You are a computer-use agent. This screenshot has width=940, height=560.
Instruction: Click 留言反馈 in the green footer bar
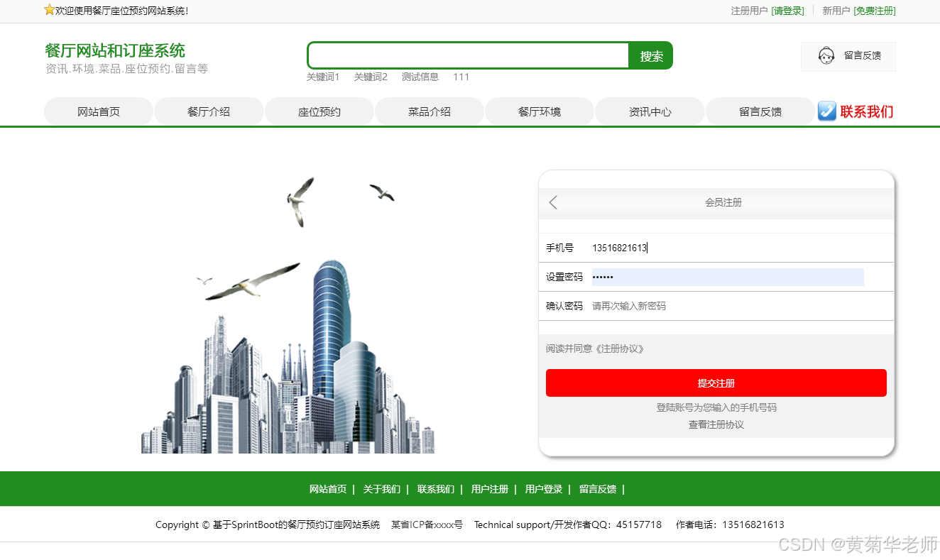[598, 489]
